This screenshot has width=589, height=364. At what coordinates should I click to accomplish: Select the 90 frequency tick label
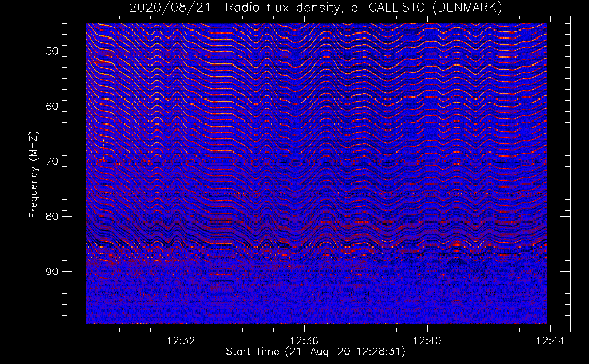point(52,272)
